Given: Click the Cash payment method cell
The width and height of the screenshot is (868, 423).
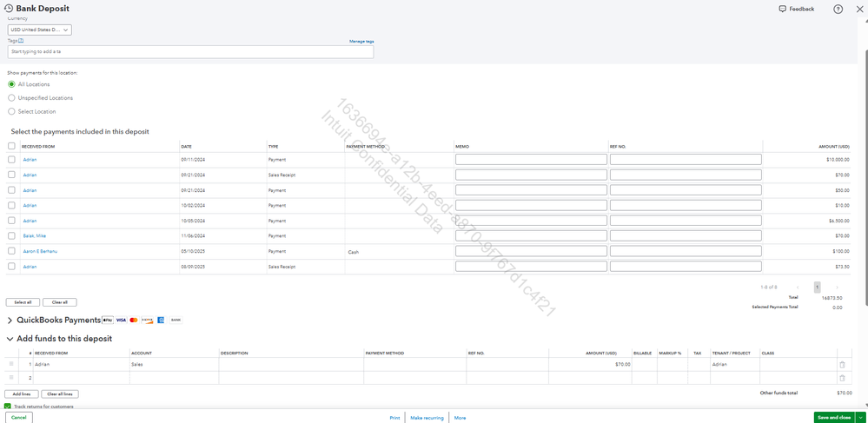Looking at the screenshot, I should click(x=400, y=252).
